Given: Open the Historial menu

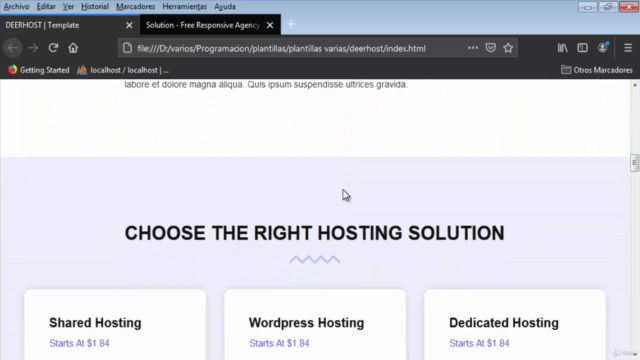Looking at the screenshot, I should (95, 7).
